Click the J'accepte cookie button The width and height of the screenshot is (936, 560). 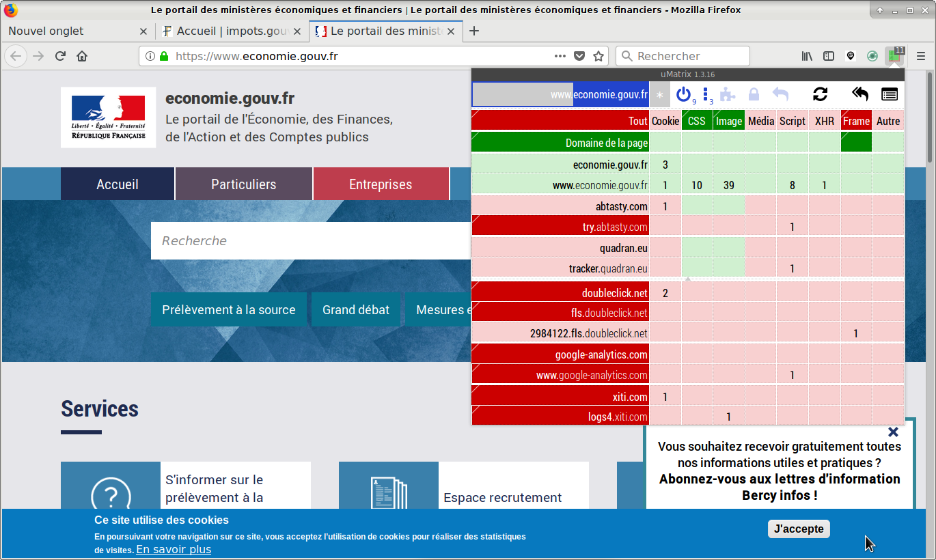click(x=799, y=529)
